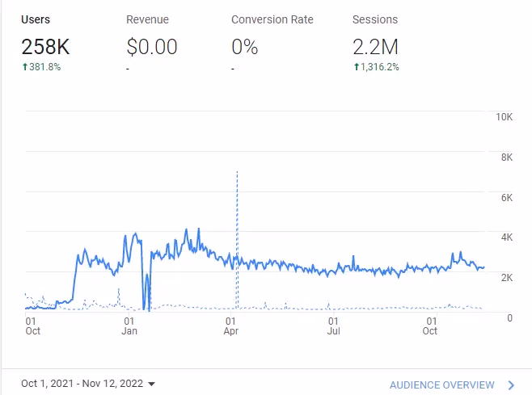This screenshot has height=395, width=532.
Task: Click the 2K y-axis label
Action: tap(507, 278)
